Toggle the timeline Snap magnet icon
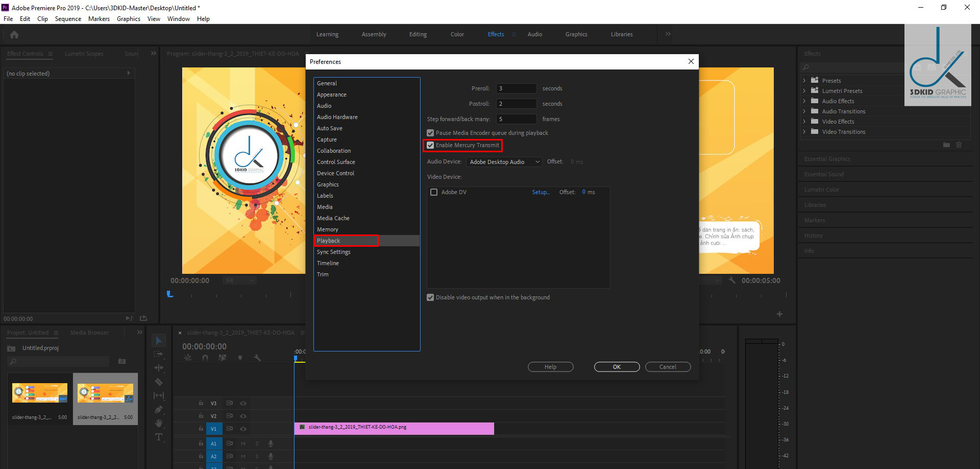Image resolution: width=980 pixels, height=469 pixels. click(205, 358)
